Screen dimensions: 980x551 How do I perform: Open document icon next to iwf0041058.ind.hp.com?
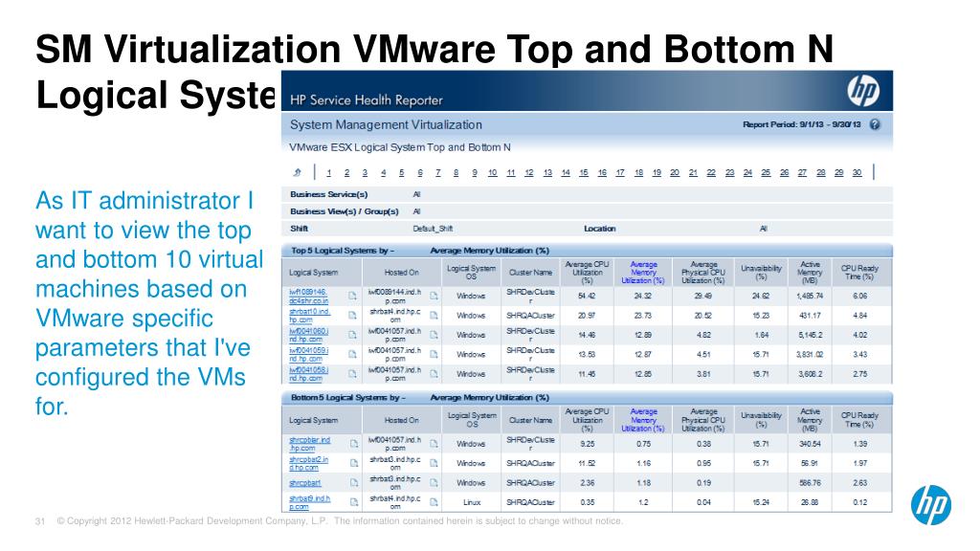pyautogui.click(x=352, y=374)
